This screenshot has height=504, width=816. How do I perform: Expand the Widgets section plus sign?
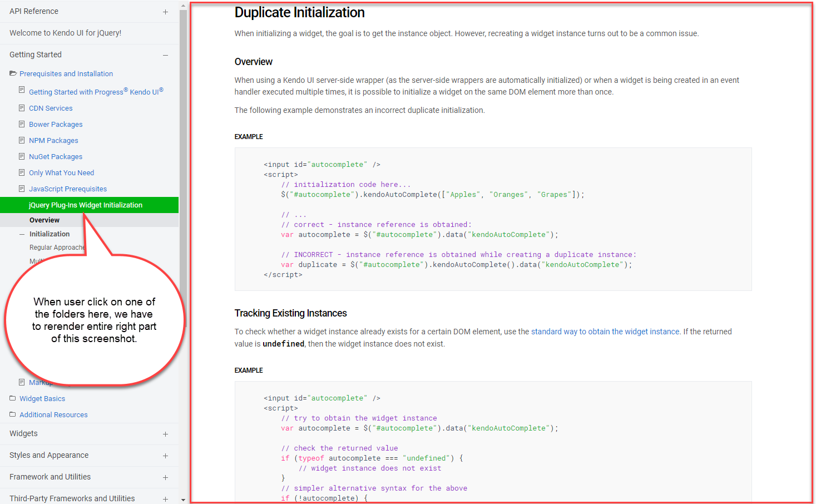tap(165, 434)
